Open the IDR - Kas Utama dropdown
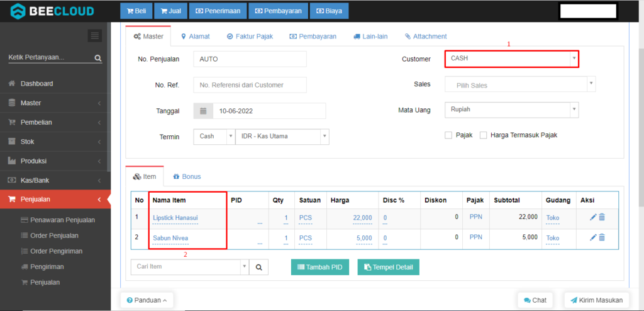 tap(282, 137)
